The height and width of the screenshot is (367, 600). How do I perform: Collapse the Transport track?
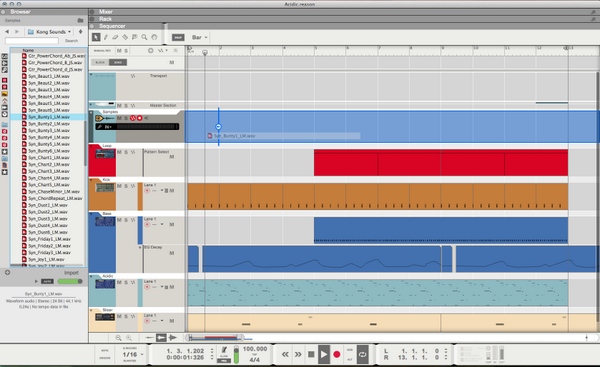pos(91,75)
